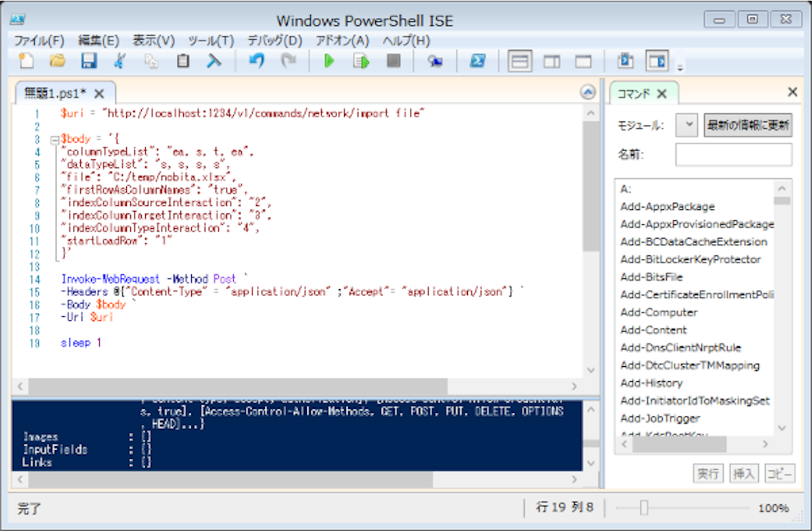
Task: Click Invoke-WebRequest on line 14
Action: 110,279
